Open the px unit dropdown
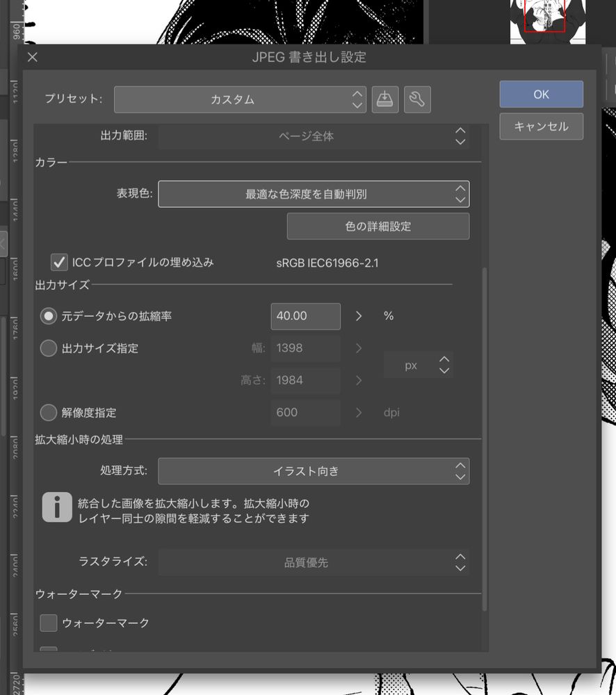 click(419, 365)
